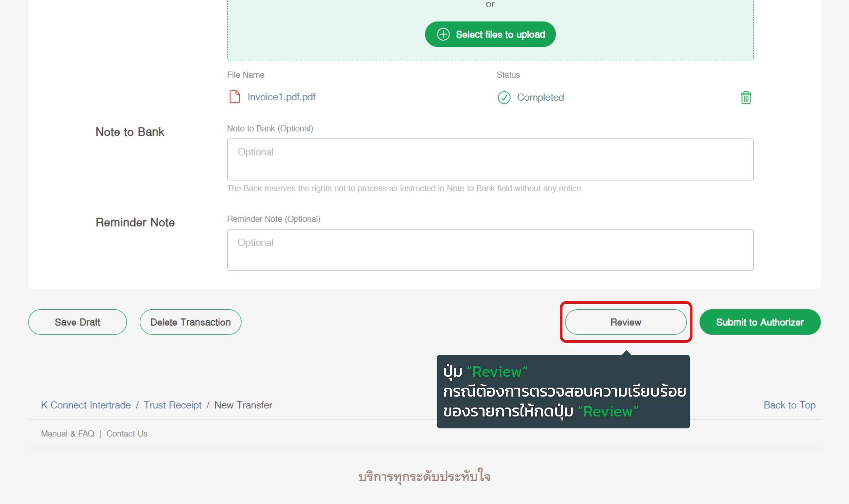Click Submit to Authorizer
The width and height of the screenshot is (849, 504).
(x=759, y=322)
